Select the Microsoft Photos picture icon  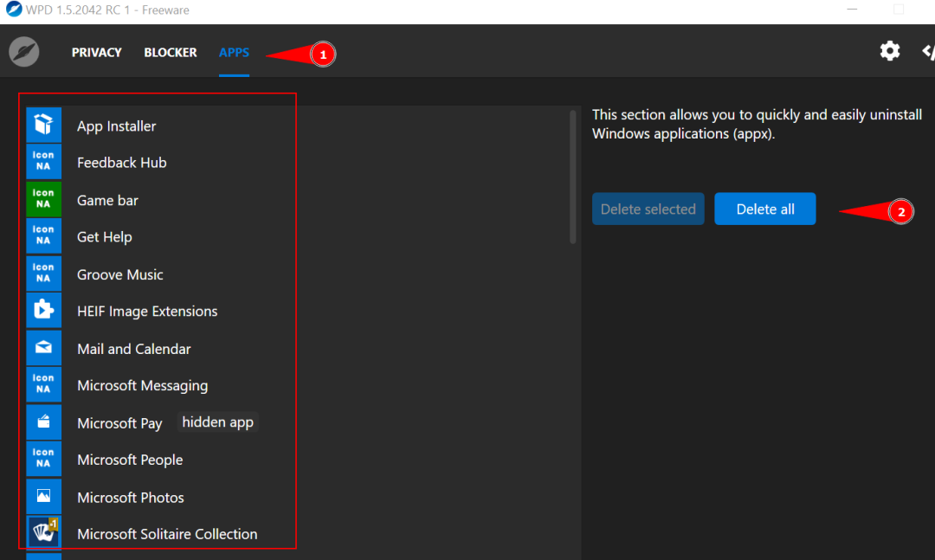tap(43, 496)
